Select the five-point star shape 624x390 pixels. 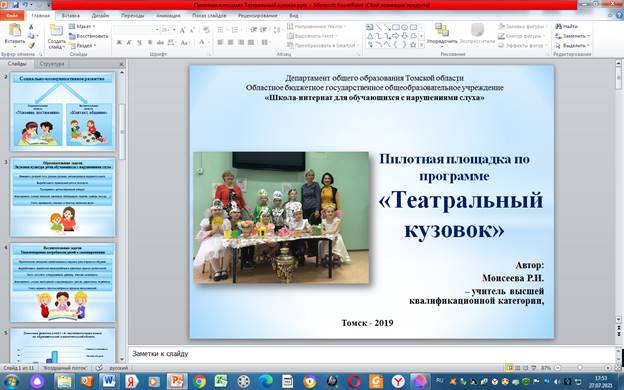point(413,45)
